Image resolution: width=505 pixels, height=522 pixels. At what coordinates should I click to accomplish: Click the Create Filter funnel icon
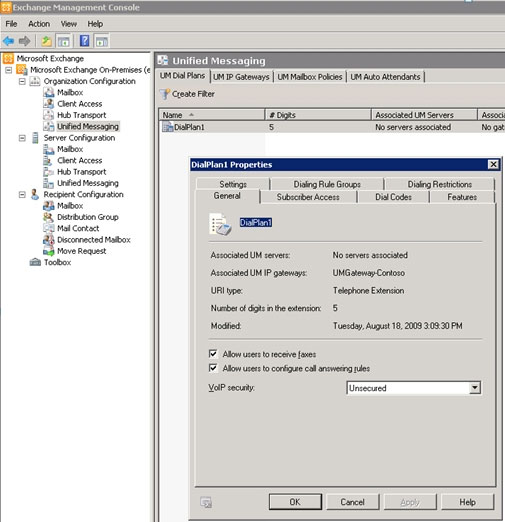click(x=165, y=94)
